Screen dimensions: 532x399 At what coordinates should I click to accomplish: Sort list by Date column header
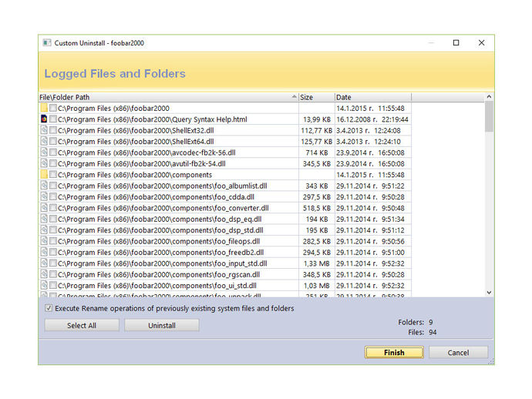[x=373, y=97]
